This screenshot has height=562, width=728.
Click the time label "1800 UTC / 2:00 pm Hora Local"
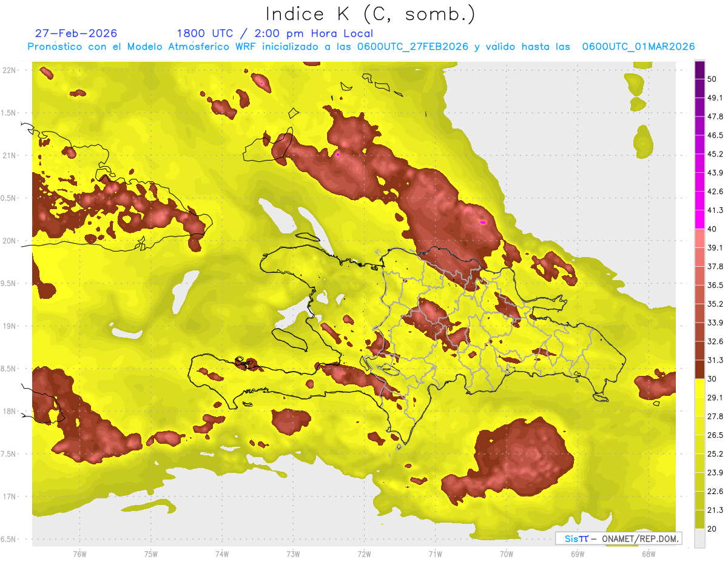pyautogui.click(x=275, y=33)
